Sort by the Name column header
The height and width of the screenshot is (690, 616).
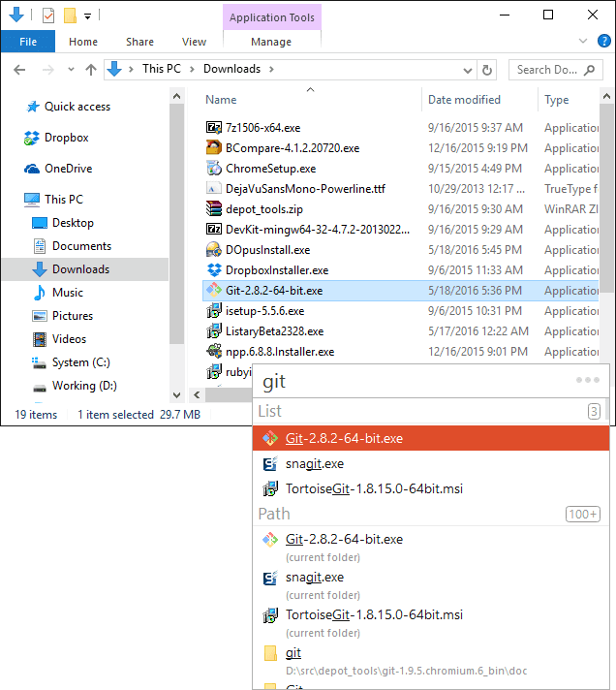221,100
